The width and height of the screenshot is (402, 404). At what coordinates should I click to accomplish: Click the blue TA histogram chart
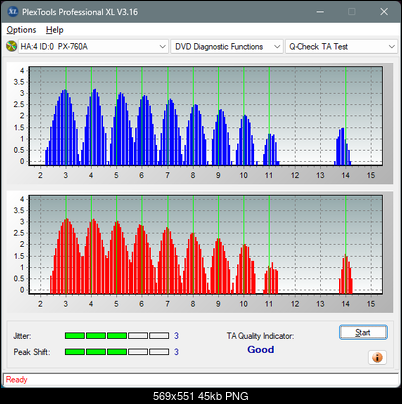click(206, 116)
